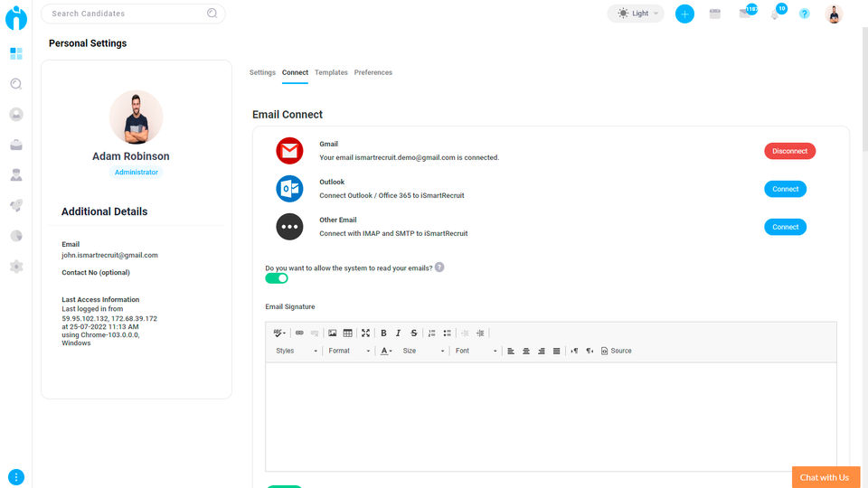868x488 pixels.
Task: Click the help icon beside read emails question
Action: pyautogui.click(x=439, y=267)
